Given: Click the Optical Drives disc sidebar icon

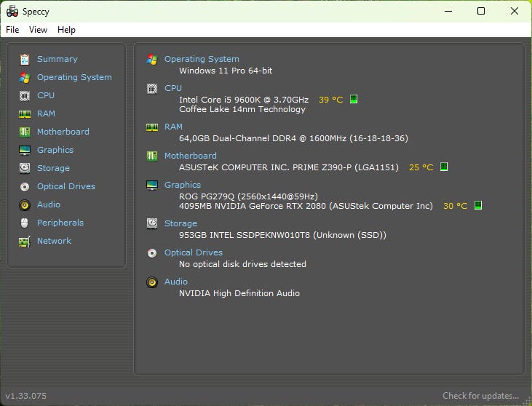Looking at the screenshot, I should (x=25, y=186).
